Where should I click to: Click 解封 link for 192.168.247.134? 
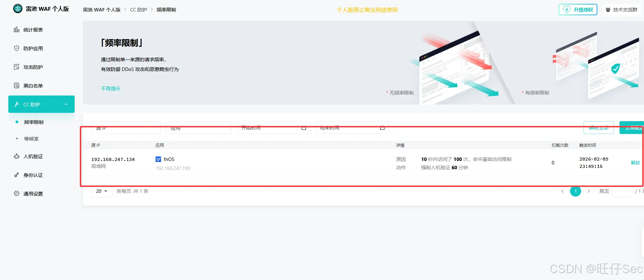click(x=635, y=163)
